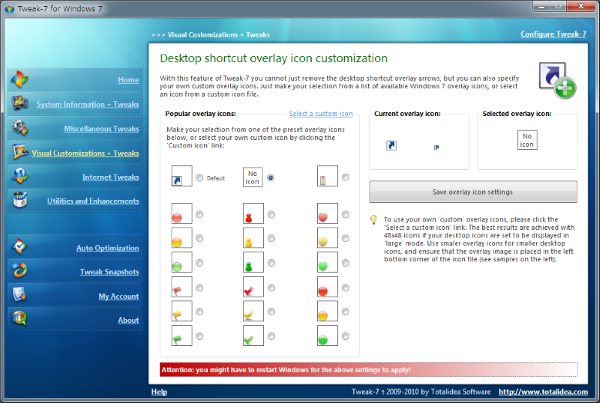600x403 pixels.
Task: Click the No icon overlay thumbnail in the preset list
Action: pyautogui.click(x=253, y=177)
